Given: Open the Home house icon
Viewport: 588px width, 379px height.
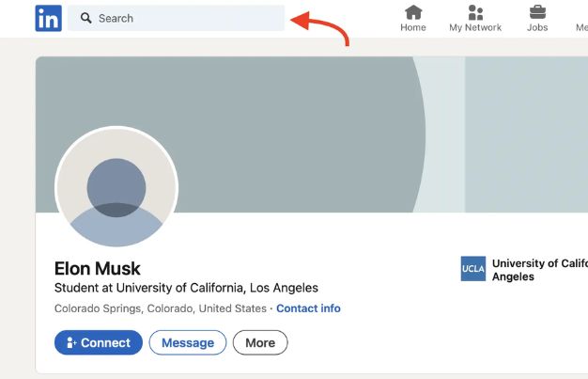Looking at the screenshot, I should [x=413, y=12].
